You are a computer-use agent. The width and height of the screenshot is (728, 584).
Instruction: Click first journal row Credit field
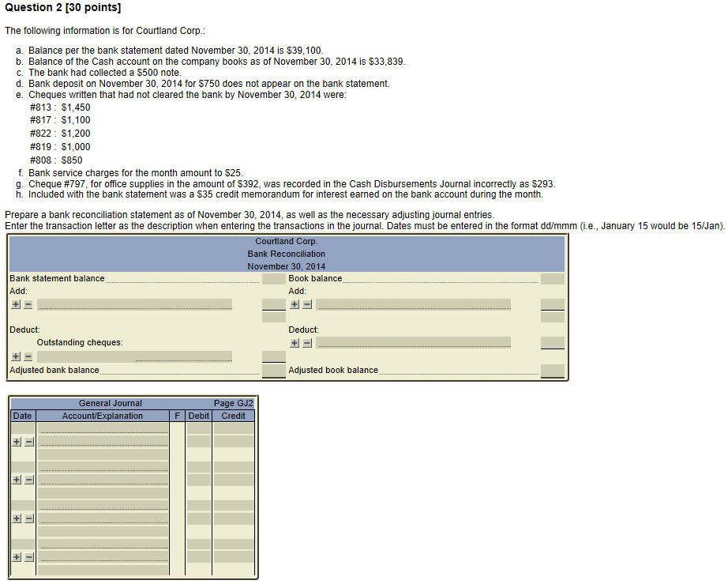(234, 428)
